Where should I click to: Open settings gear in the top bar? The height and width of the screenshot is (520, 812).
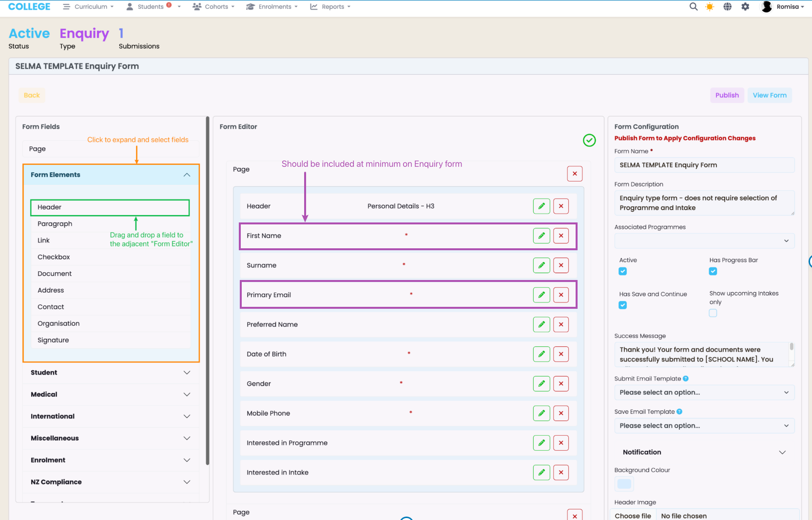tap(745, 7)
